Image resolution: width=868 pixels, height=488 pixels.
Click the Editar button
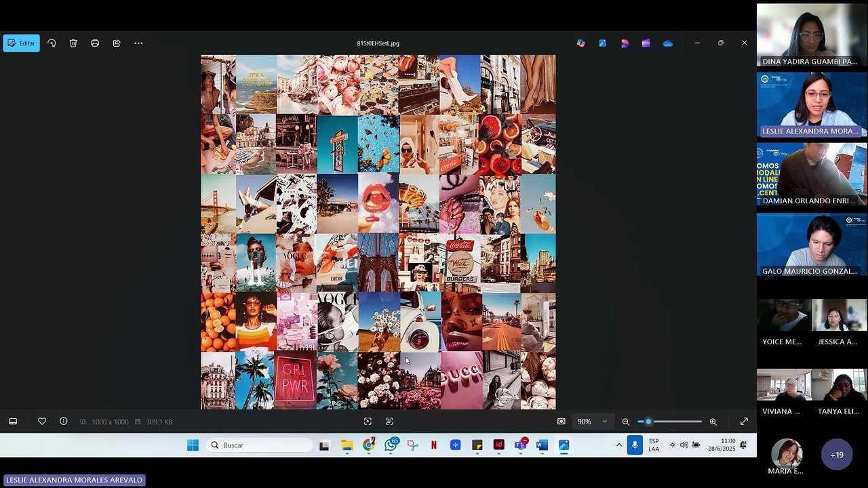click(21, 43)
